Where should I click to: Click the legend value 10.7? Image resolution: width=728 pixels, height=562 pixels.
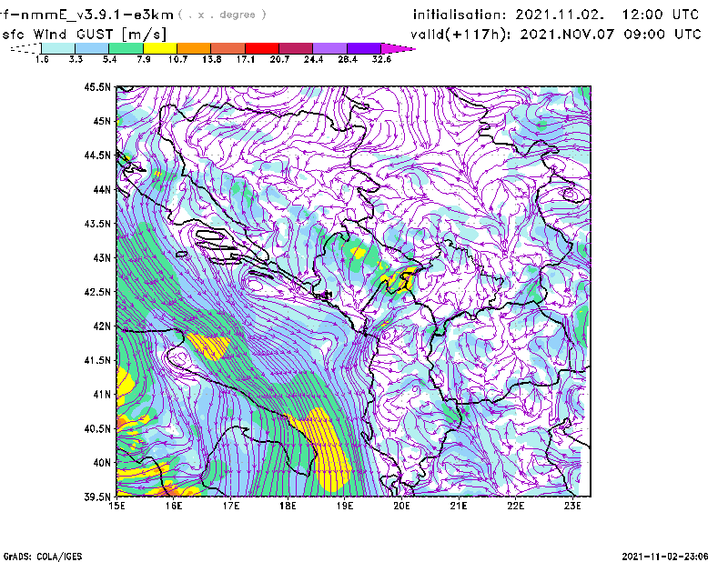point(177,59)
